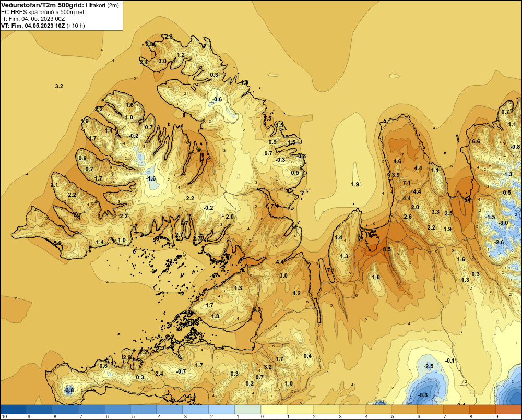Select the blue swatch between -6 and -5

(x=117, y=409)
